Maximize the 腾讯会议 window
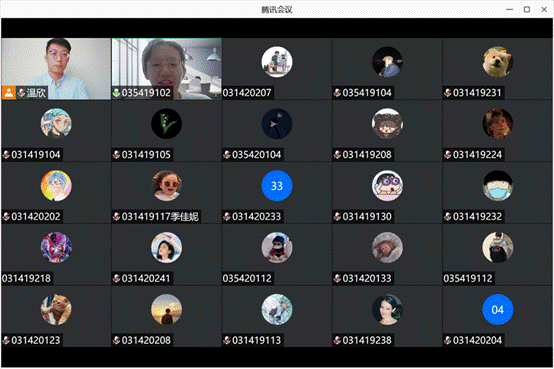 click(x=527, y=10)
